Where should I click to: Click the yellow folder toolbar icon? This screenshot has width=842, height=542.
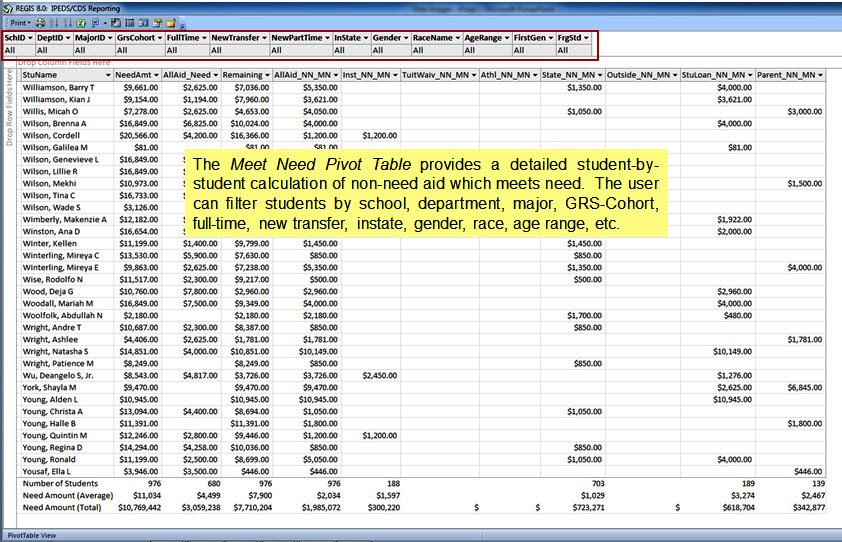click(171, 23)
